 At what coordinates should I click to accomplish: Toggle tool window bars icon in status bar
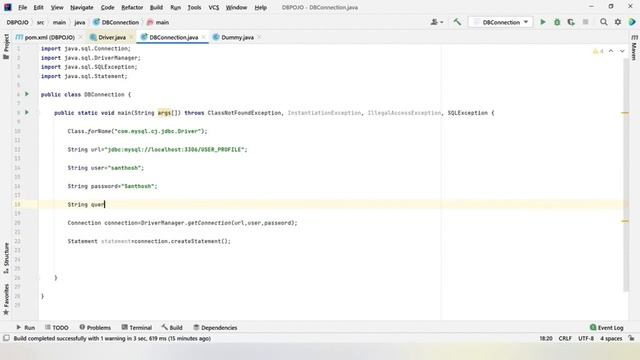pos(6,338)
